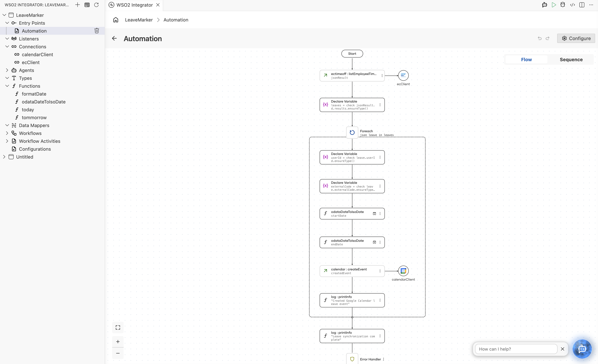
Task: Open the AI chat assistant robot button
Action: point(582,349)
